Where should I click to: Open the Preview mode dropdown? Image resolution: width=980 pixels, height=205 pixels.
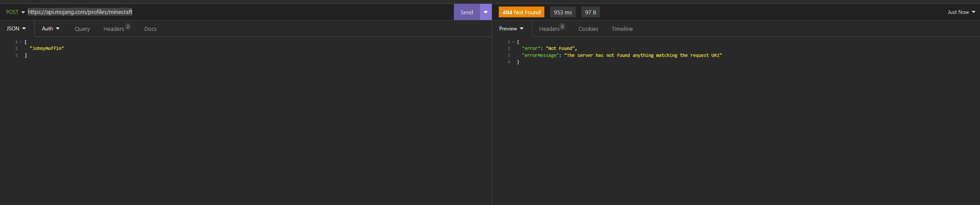511,29
